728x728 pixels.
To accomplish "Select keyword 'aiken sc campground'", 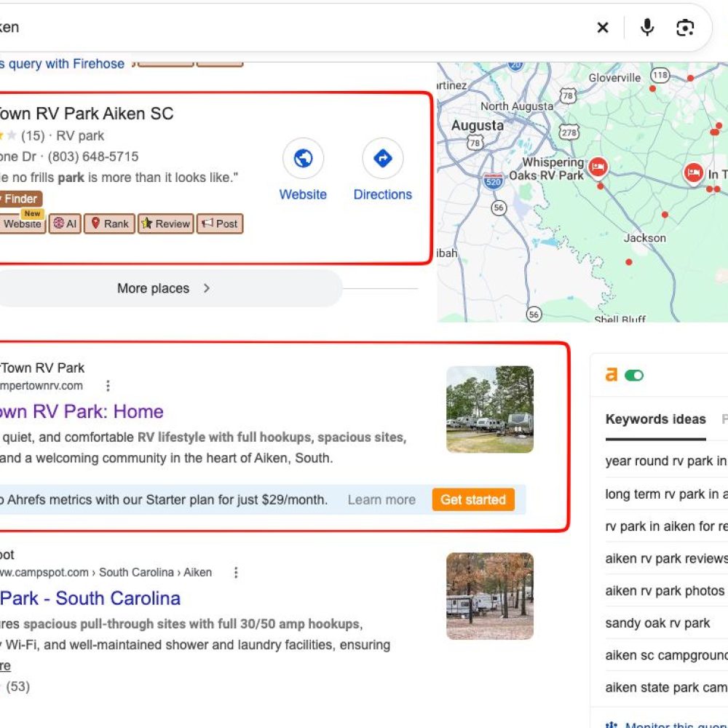I will tap(667, 655).
